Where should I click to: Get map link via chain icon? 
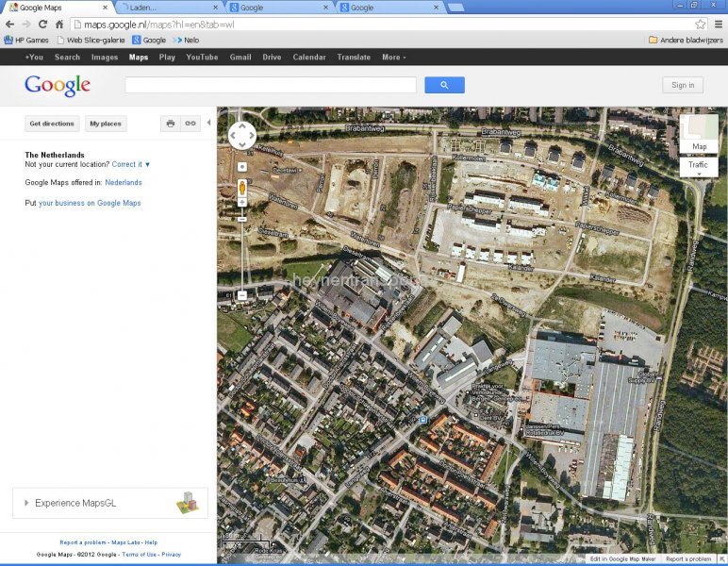[190, 124]
